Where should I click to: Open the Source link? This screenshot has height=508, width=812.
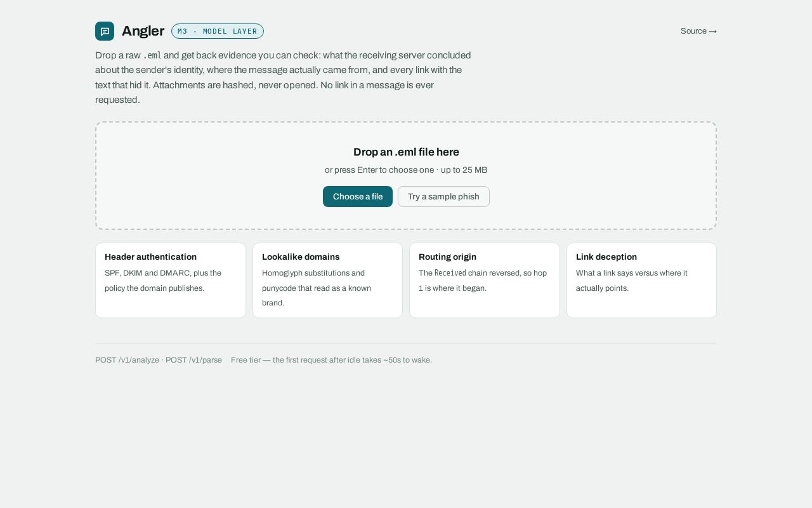(698, 31)
